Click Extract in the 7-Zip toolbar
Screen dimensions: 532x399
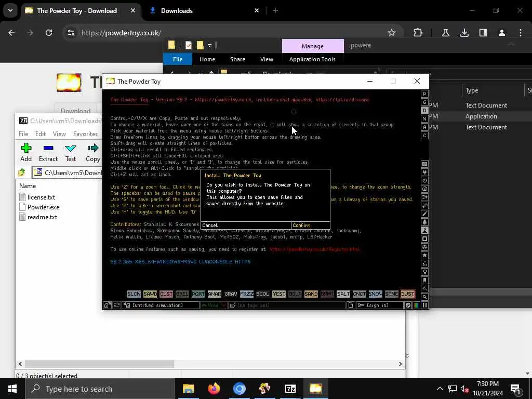click(x=48, y=152)
